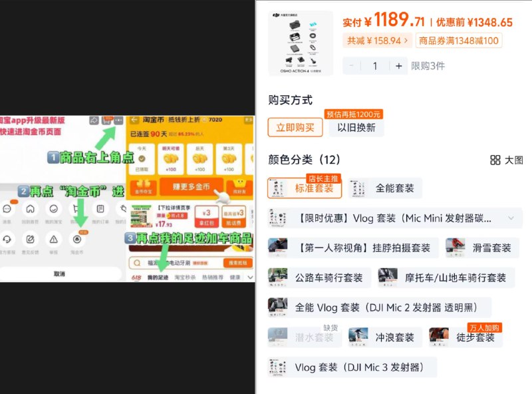
Task: Click the 抵话费 coupon card
Action: [233, 217]
